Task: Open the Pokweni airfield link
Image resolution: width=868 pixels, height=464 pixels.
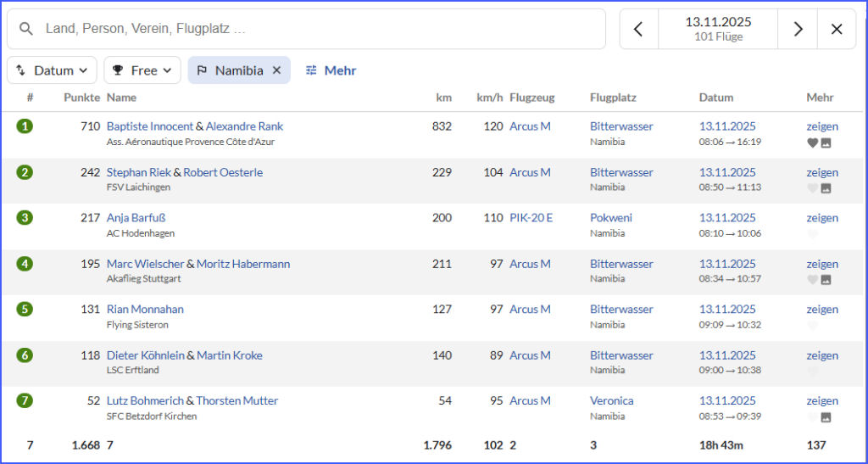Action: pyautogui.click(x=611, y=218)
